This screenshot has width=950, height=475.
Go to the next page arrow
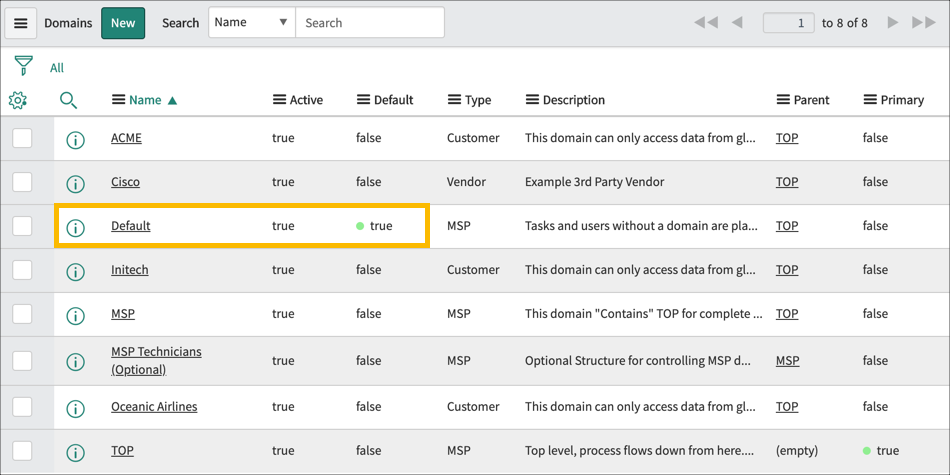pos(892,23)
